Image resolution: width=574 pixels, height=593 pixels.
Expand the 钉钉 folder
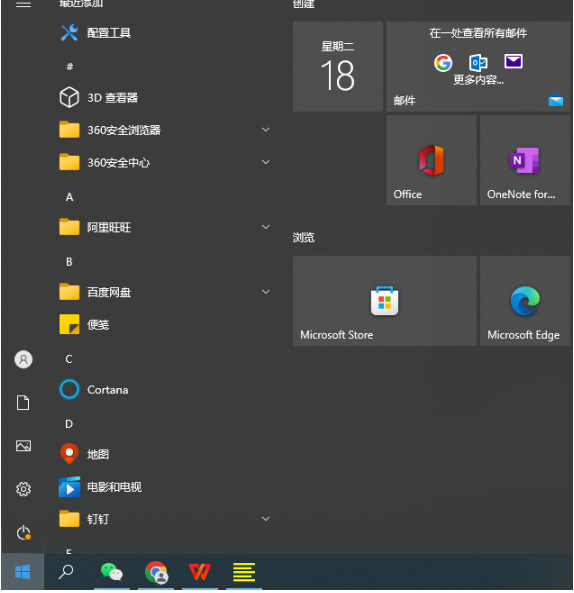[x=266, y=519]
